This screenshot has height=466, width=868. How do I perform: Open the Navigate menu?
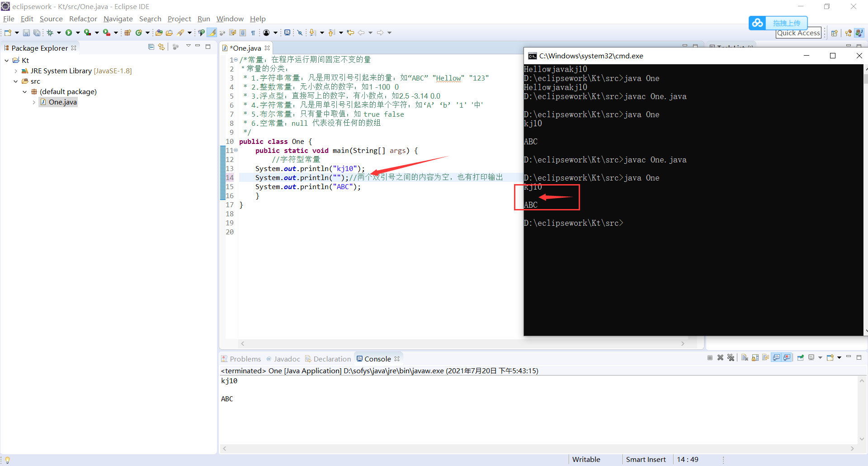pyautogui.click(x=118, y=19)
